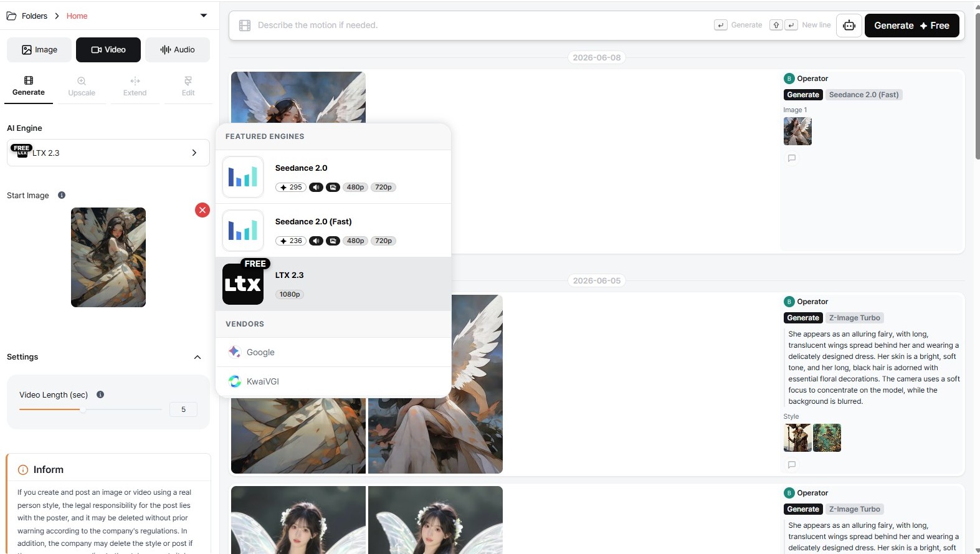Select the Upscale tab

[x=82, y=87]
